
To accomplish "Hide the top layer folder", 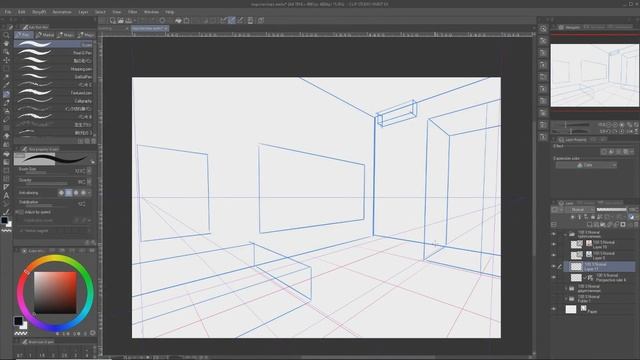I will pyautogui.click(x=554, y=234).
